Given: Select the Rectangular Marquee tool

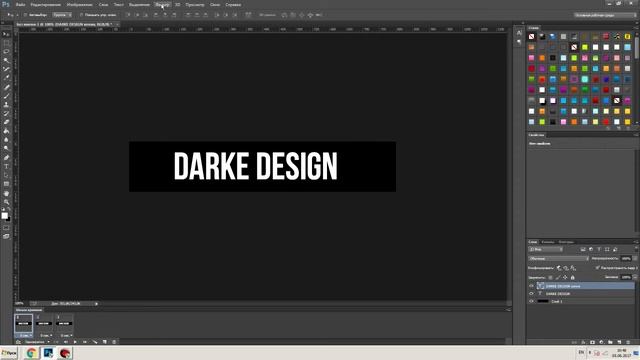Looking at the screenshot, I should (x=6, y=43).
